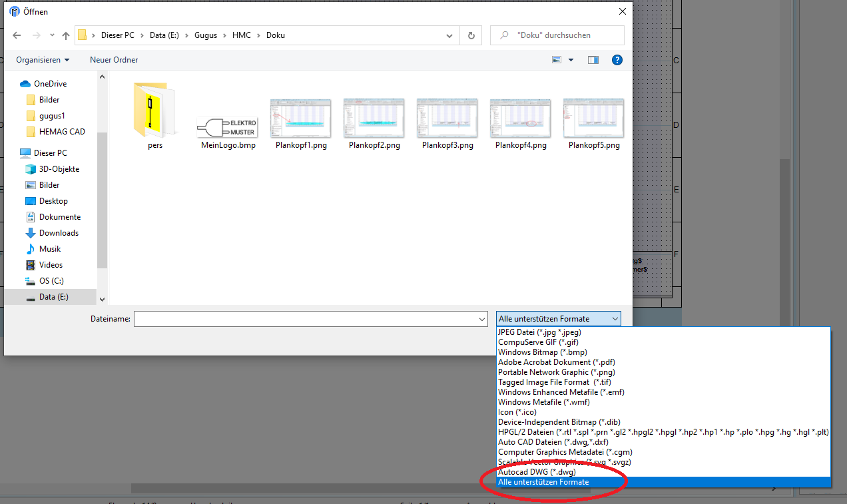Open the Organisieren dropdown menu
The width and height of the screenshot is (847, 504).
coord(43,60)
